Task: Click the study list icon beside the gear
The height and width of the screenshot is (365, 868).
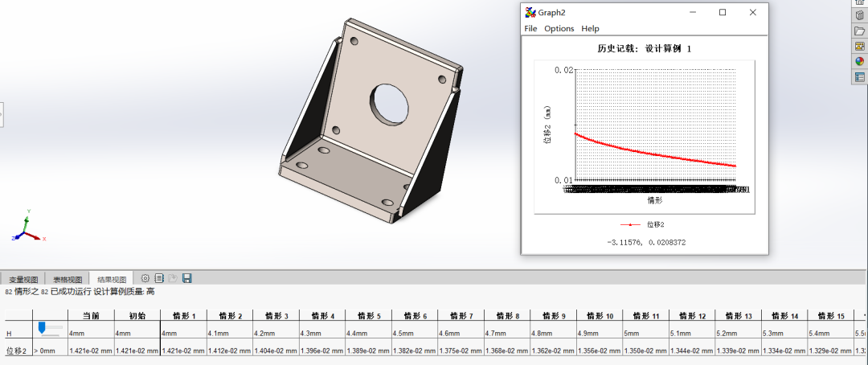Action: click(159, 278)
